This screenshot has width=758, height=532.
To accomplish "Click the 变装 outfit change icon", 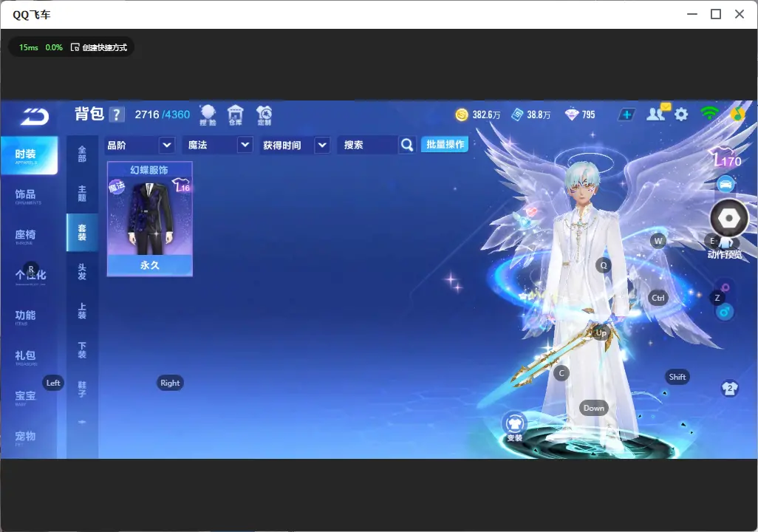I will pyautogui.click(x=514, y=426).
